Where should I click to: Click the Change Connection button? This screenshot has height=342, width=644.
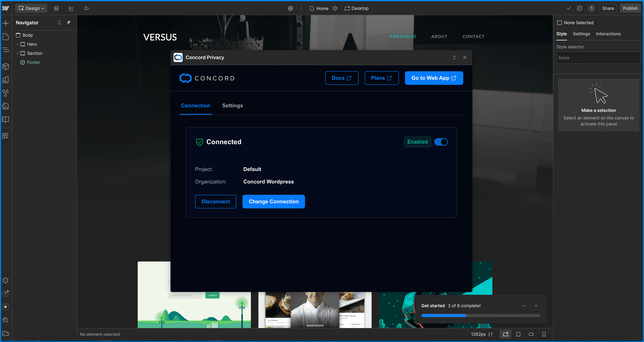[274, 202]
